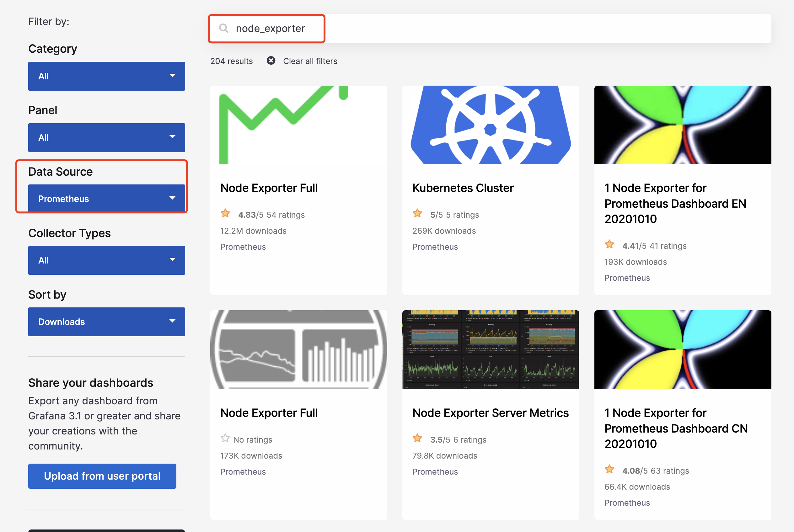Click the empty star beside No ratings
This screenshot has height=532, width=794.
click(225, 438)
